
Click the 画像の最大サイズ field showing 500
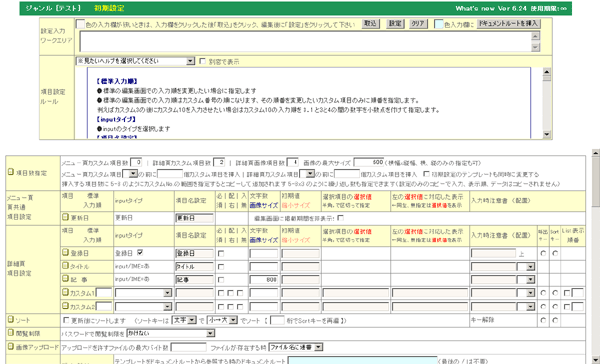[369, 163]
